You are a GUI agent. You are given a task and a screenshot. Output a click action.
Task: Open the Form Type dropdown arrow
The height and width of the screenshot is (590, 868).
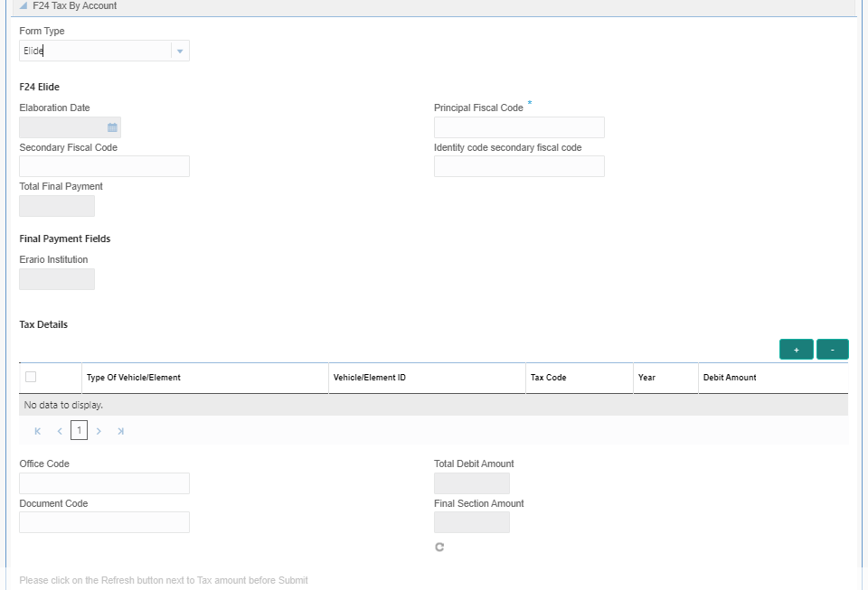pos(180,51)
